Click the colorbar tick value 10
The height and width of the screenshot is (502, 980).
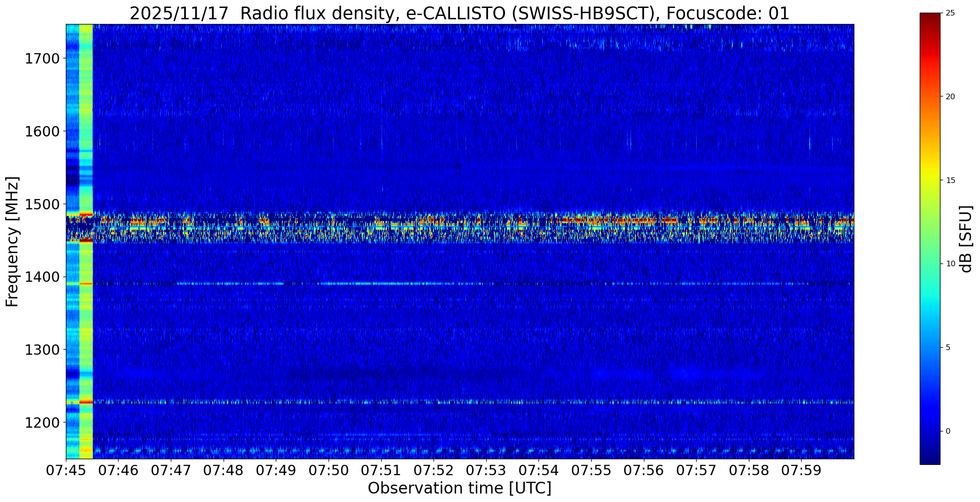coord(950,264)
